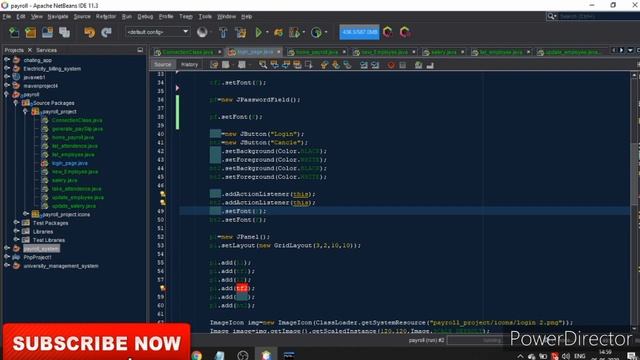Screen dimensions: 640x360
Task: Close the Projects tab with X
Action: tap(30, 50)
